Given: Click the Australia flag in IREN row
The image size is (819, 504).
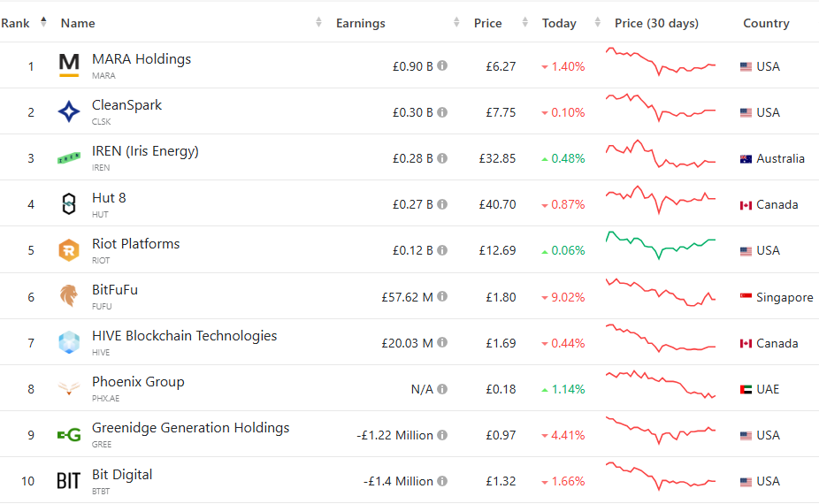Looking at the screenshot, I should (x=746, y=159).
